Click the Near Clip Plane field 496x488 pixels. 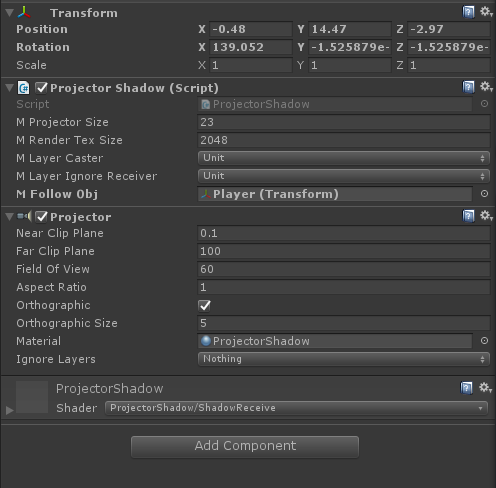click(344, 233)
